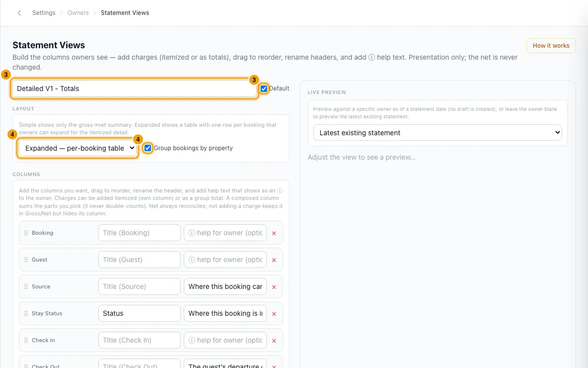This screenshot has height=368, width=588.
Task: Click the Title (Source) field
Action: [140, 286]
